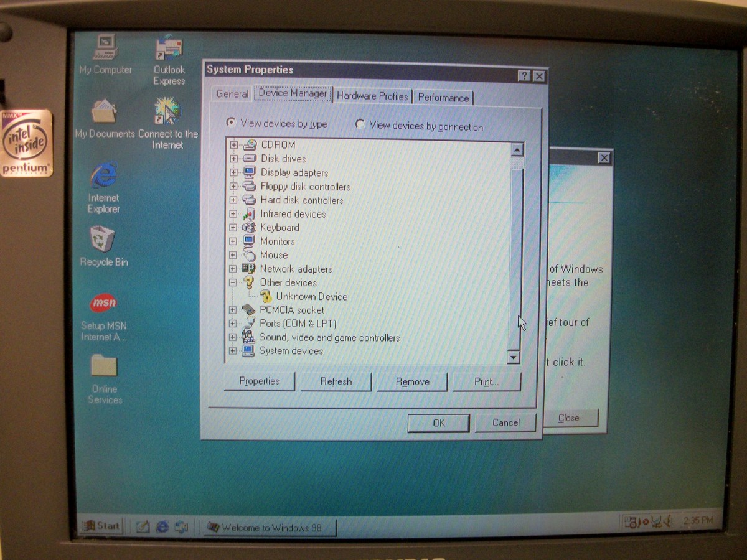
Task: Click the Internet Explorer quick launch icon
Action: click(162, 526)
